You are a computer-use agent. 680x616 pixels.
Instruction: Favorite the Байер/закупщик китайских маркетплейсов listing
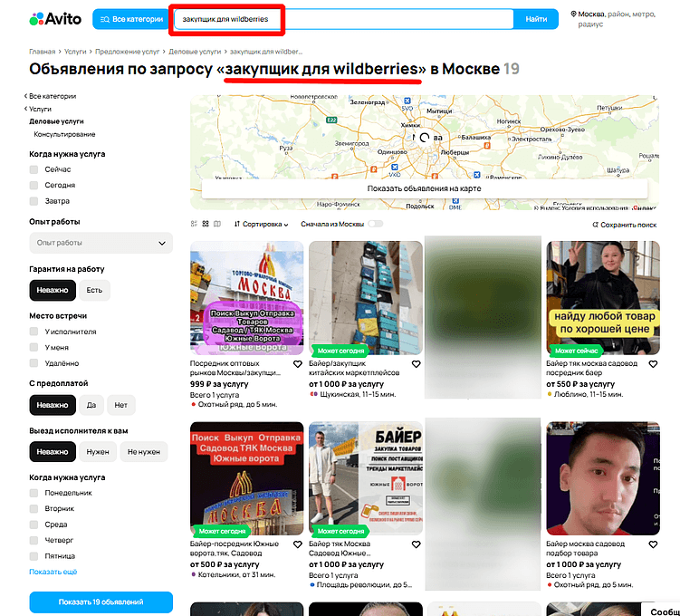pyautogui.click(x=416, y=364)
